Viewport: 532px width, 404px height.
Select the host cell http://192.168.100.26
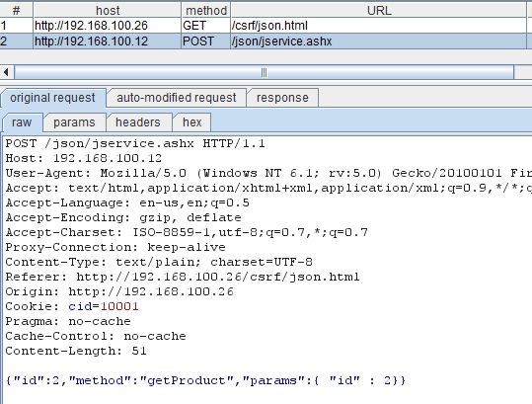108,26
